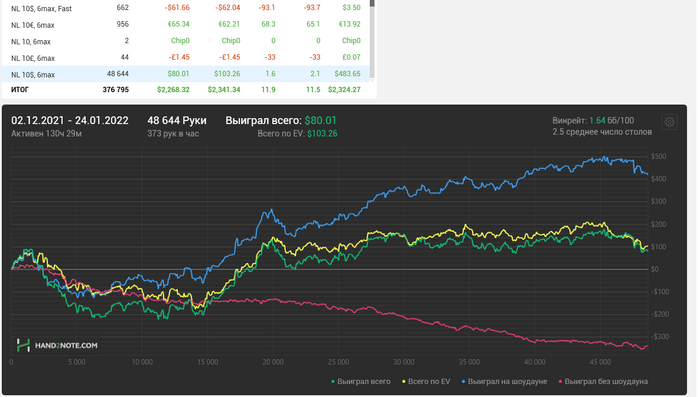The image size is (700, 397).
Task: Click the Hand2Note logo on chart
Action: point(57,345)
